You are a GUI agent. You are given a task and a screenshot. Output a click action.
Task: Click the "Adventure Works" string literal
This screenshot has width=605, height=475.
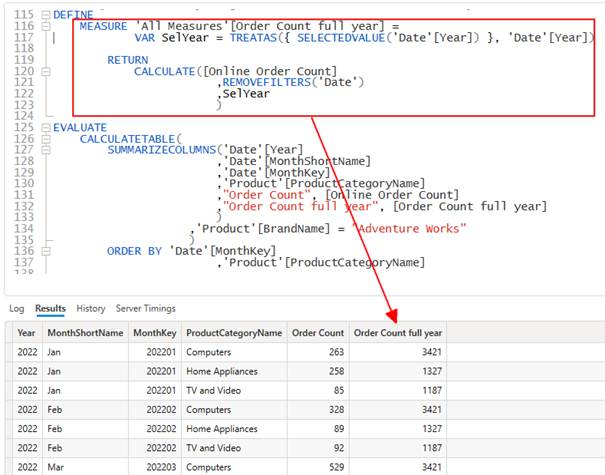tap(409, 229)
